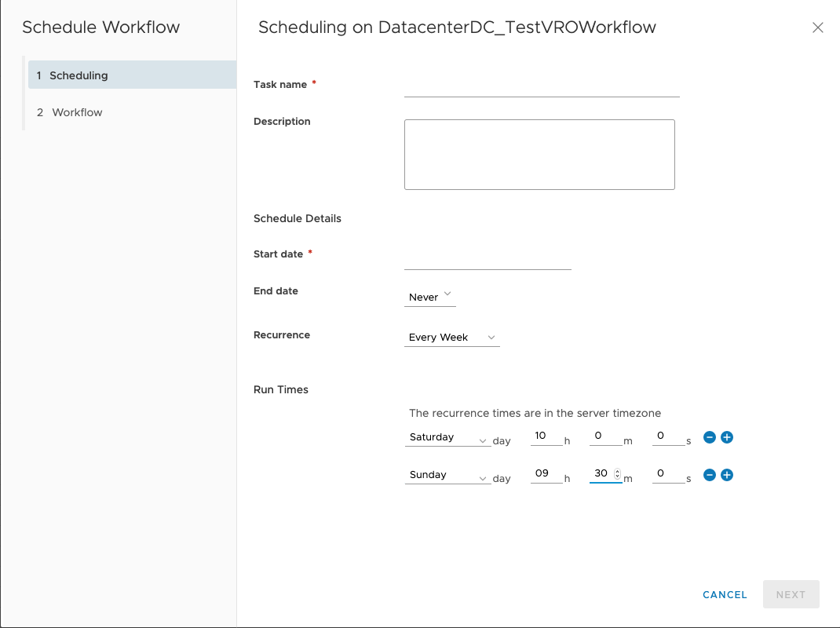Click the Saturday seconds field
The width and height of the screenshot is (840, 628).
(667, 436)
